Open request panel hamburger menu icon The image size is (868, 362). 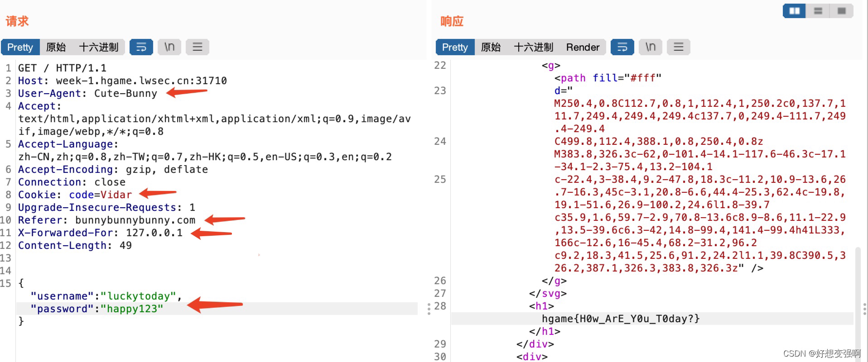(198, 47)
